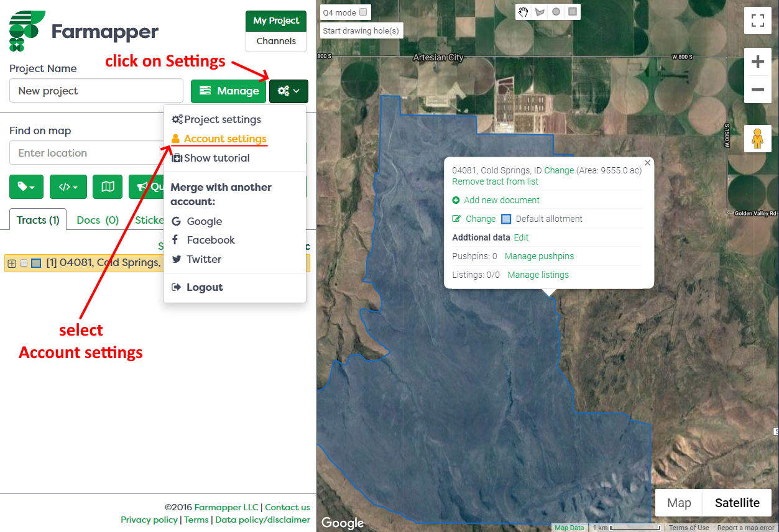Open the Tracts (1) tab
Image resolution: width=779 pixels, height=532 pixels.
(38, 220)
